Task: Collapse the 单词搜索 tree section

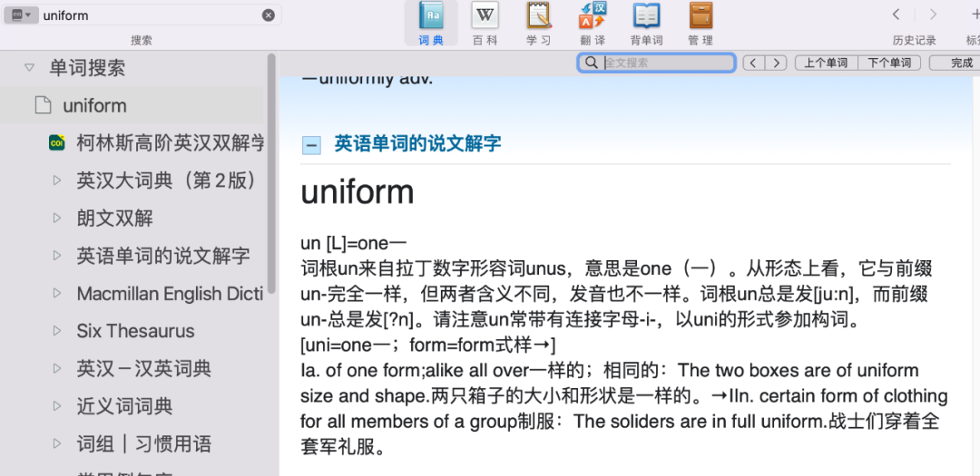Action: [29, 67]
